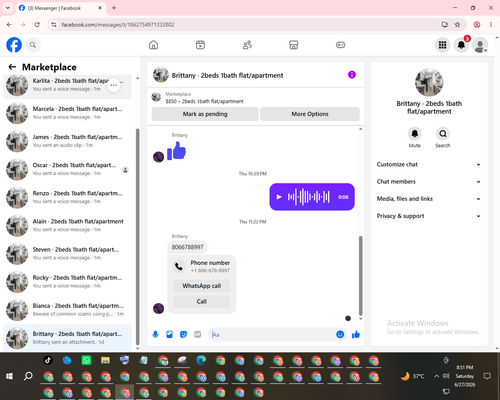
Task: Open options menu on Karlita chat
Action: [114, 85]
